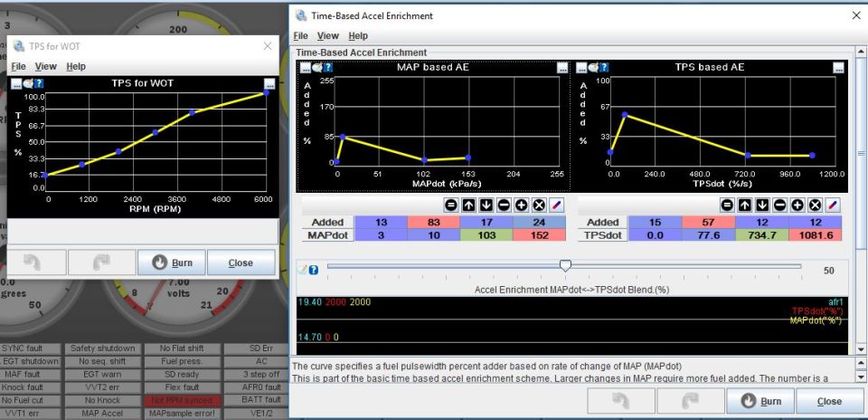Click the decrease arrow in TPSdot table toolbar
The height and width of the screenshot is (420, 868).
[x=762, y=205]
